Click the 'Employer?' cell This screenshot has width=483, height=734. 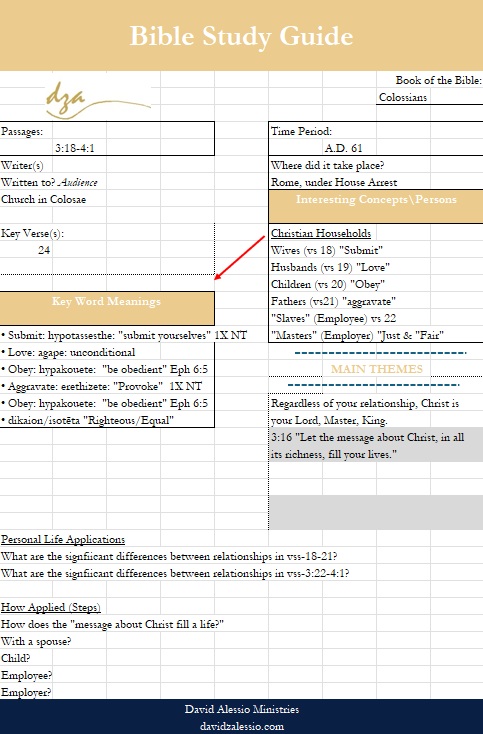[x=26, y=692]
